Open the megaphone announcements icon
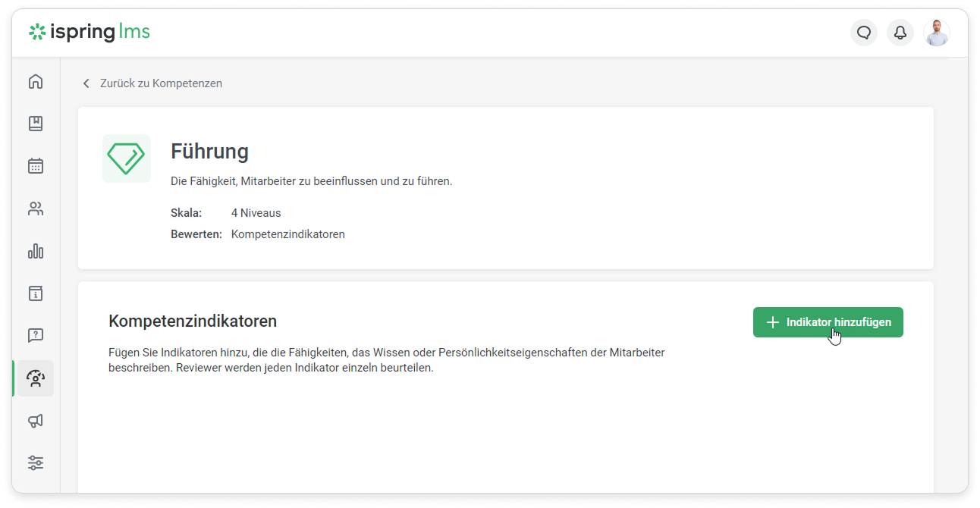 36,421
